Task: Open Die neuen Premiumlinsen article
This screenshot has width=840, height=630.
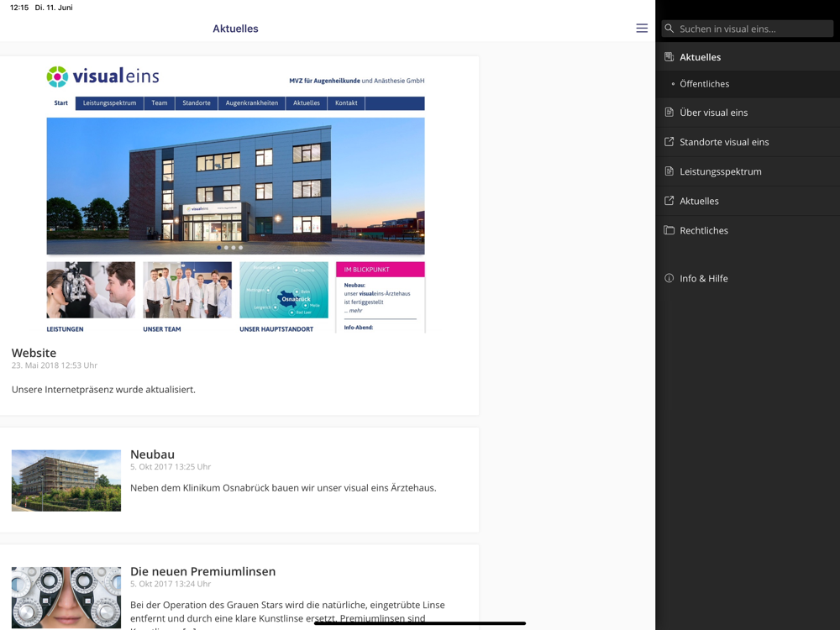Action: point(203,571)
